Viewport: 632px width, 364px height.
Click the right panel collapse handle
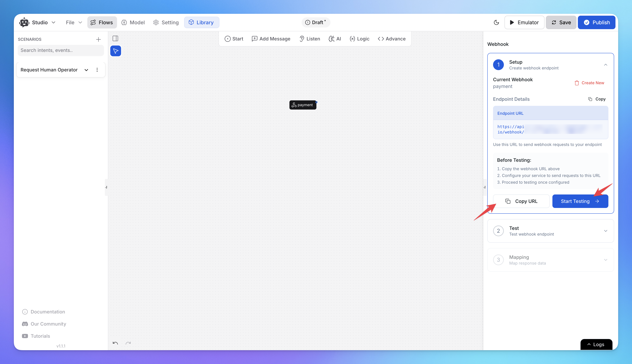[x=485, y=187]
